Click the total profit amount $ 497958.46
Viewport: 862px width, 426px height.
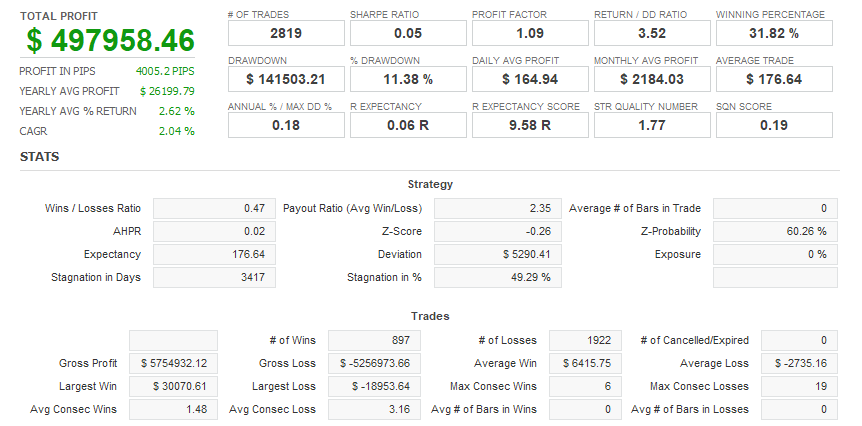110,40
